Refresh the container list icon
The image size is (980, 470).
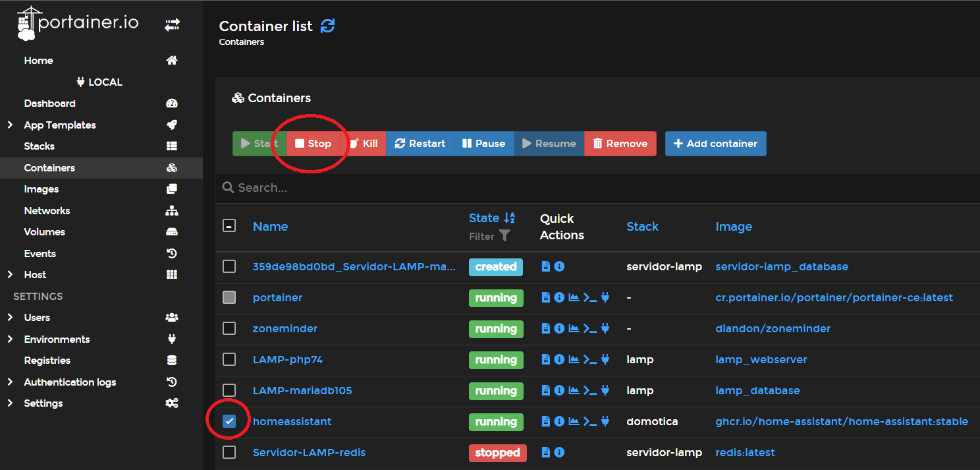coord(327,26)
